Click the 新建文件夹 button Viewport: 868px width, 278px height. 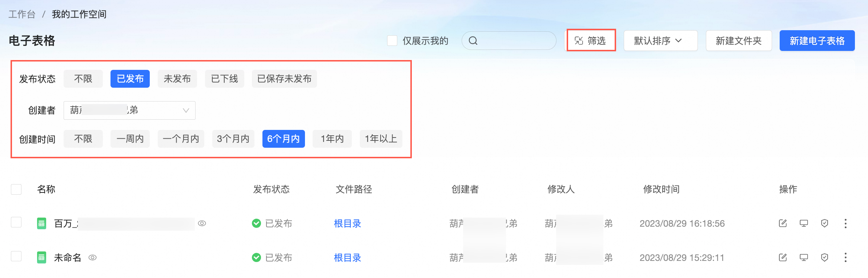[x=739, y=41]
